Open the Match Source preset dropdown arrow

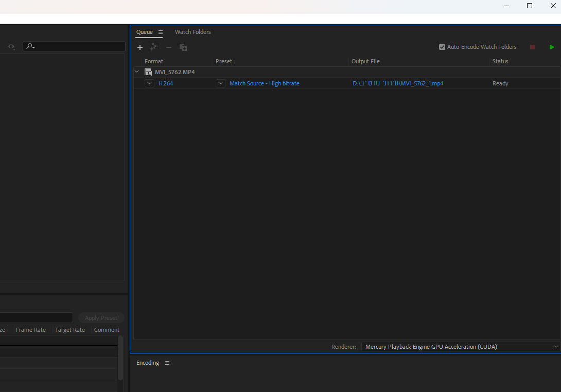pyautogui.click(x=220, y=83)
